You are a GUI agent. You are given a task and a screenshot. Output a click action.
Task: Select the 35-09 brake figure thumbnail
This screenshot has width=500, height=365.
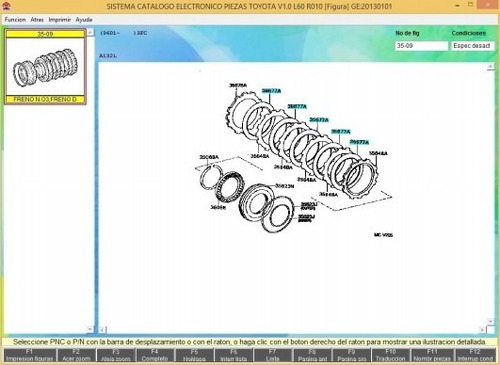click(x=45, y=67)
